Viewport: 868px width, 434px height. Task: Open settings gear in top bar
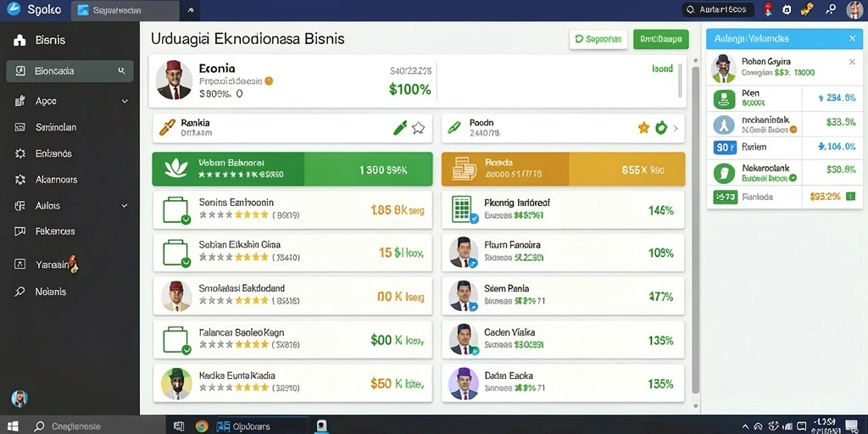787,9
